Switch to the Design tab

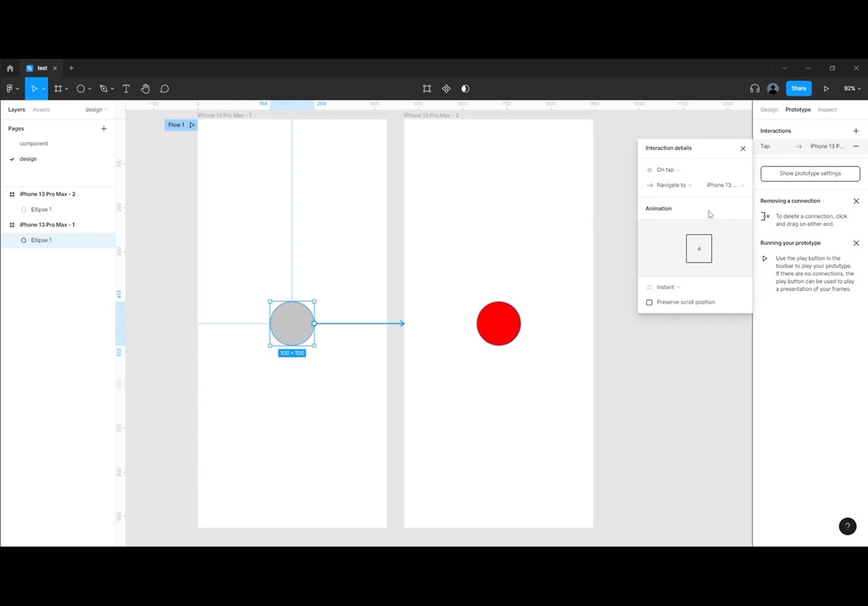[x=769, y=110]
